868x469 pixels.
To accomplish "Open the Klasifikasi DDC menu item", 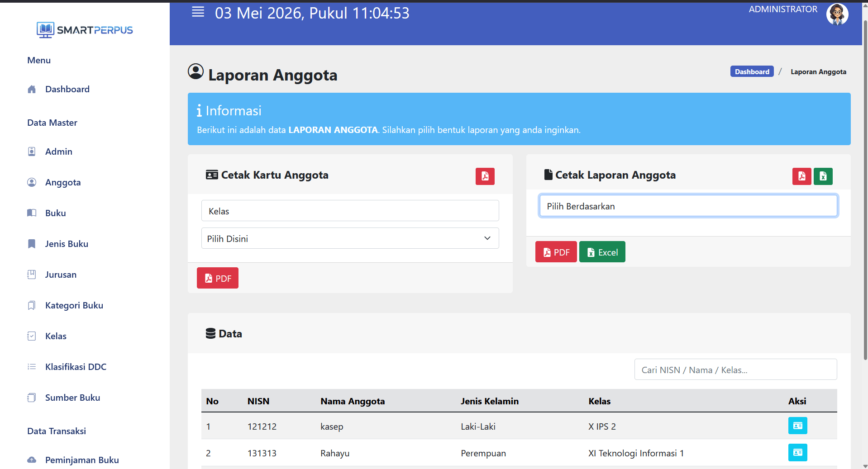I will click(76, 367).
